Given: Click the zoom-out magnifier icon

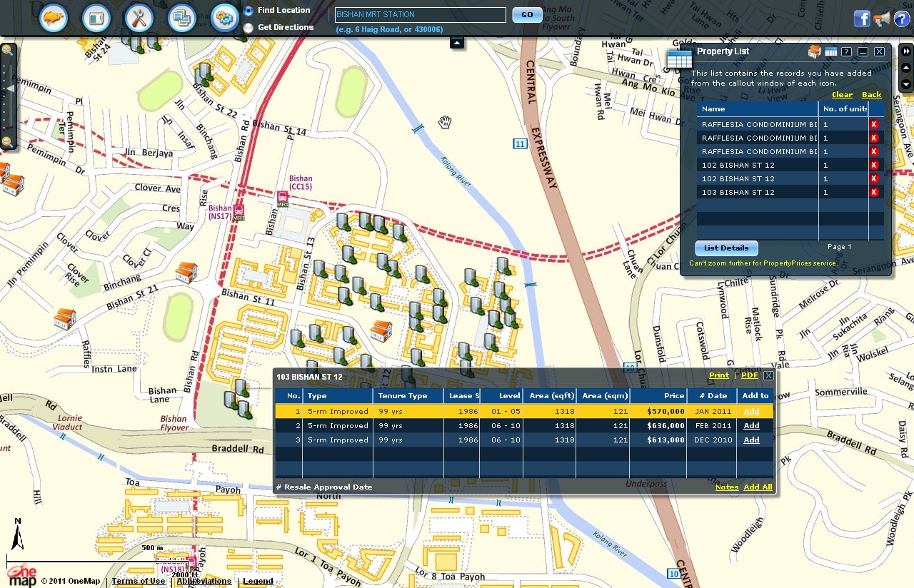Looking at the screenshot, I should [x=7, y=142].
